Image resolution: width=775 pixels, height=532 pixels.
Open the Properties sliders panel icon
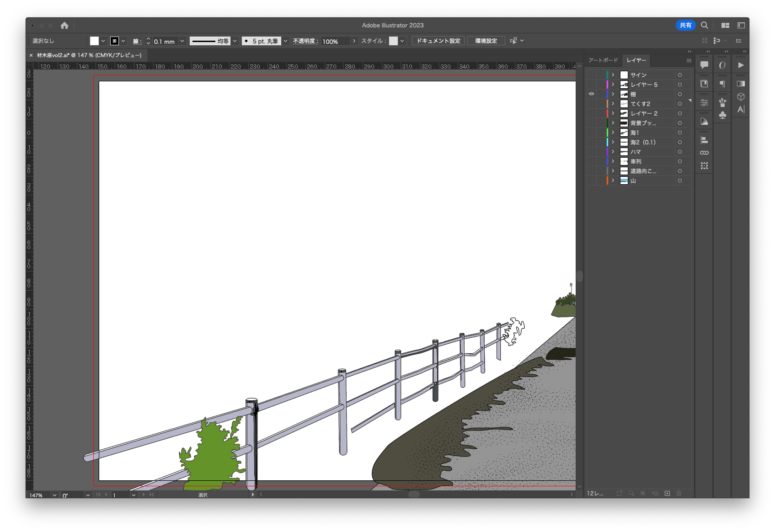pos(704,103)
